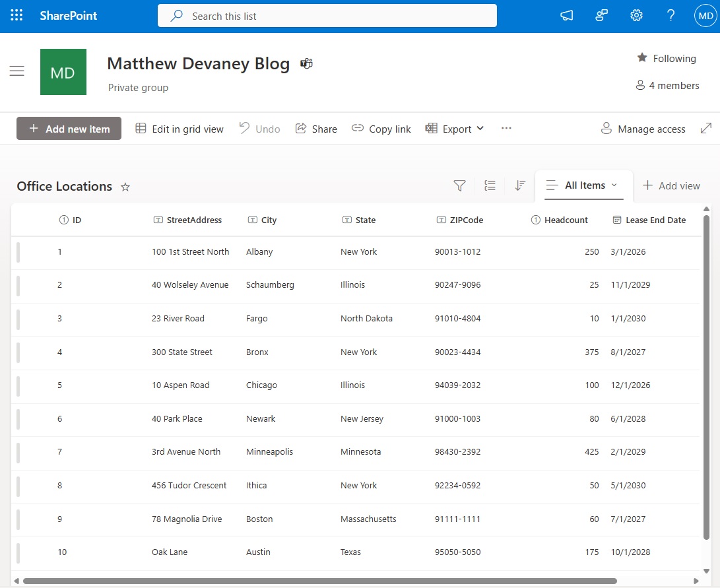Open the SharePoint app launcher waffle
Image resolution: width=720 pixels, height=588 pixels.
click(16, 16)
